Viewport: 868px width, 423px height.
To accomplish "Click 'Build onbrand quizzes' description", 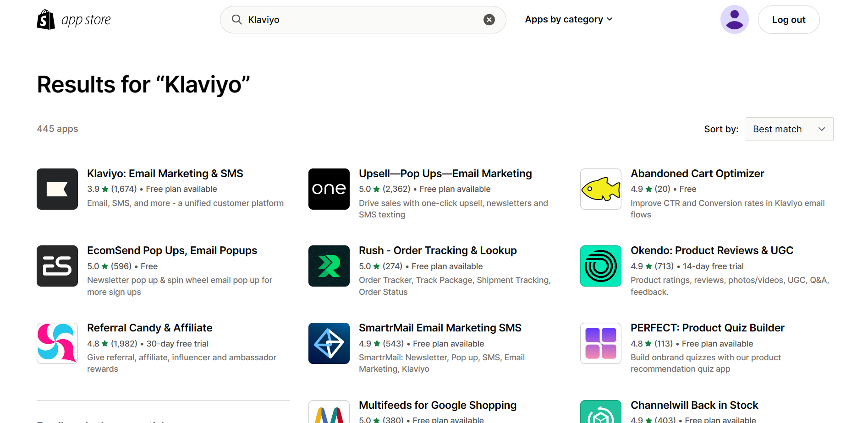I will pyautogui.click(x=706, y=363).
